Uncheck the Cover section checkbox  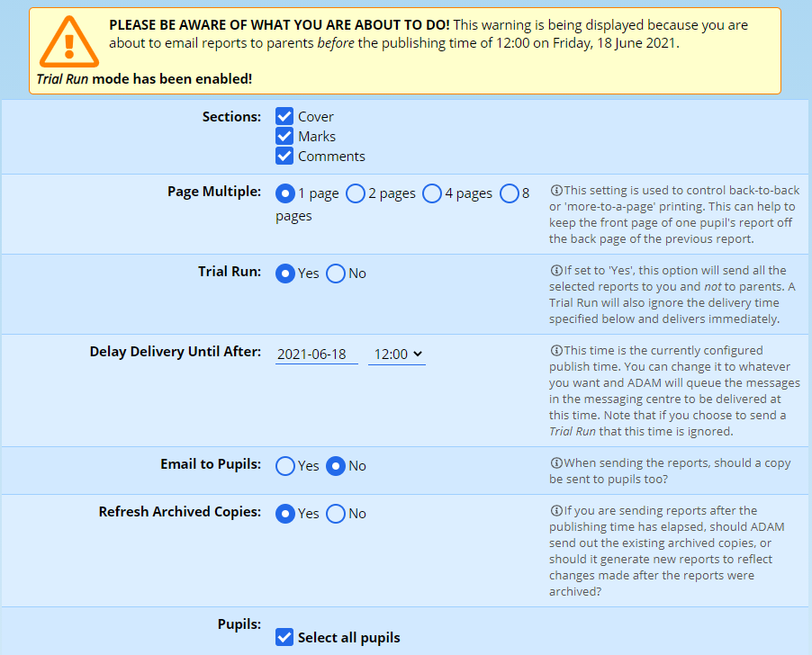(284, 116)
